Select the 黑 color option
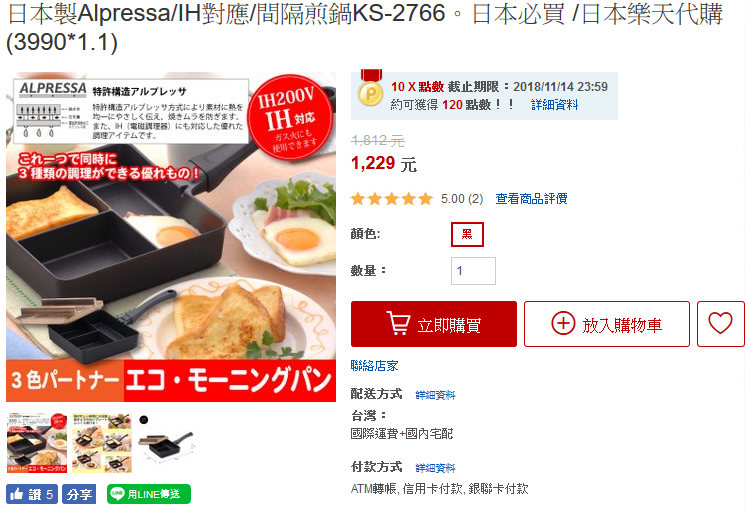 click(x=467, y=234)
